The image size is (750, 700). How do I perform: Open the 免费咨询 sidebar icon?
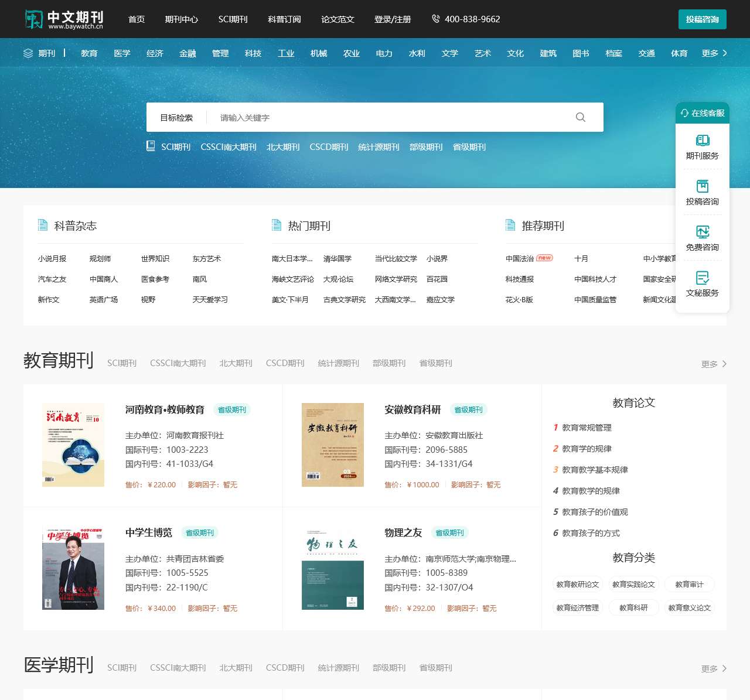coord(702,232)
